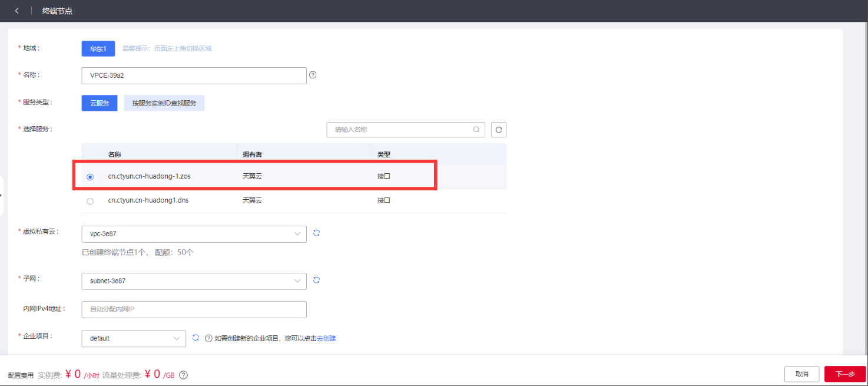Viewport: 868px width, 386px height.
Task: Click help icon next to traffic fee
Action: coord(183,375)
